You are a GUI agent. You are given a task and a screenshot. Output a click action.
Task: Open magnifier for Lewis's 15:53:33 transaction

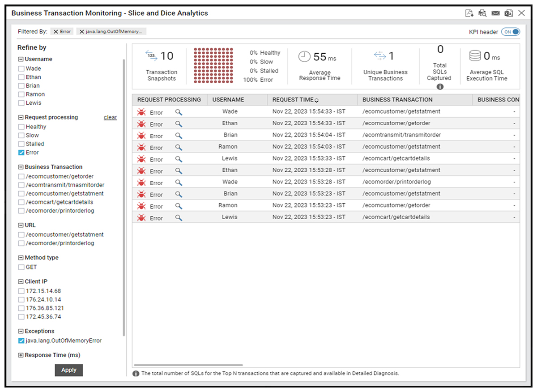[x=179, y=159]
